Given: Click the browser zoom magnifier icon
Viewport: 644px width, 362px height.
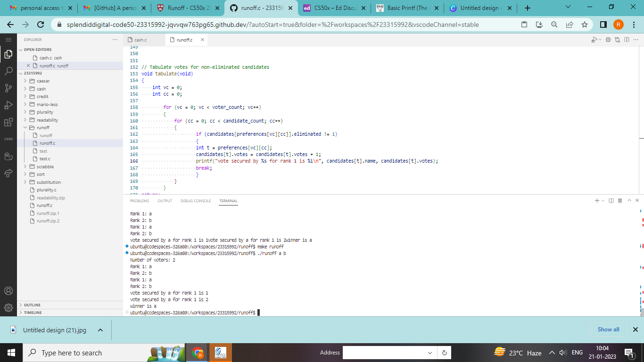Looking at the screenshot, I should 554,25.
